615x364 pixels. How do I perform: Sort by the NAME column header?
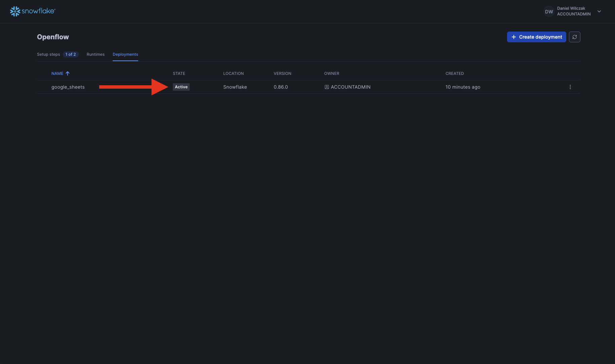pyautogui.click(x=57, y=74)
